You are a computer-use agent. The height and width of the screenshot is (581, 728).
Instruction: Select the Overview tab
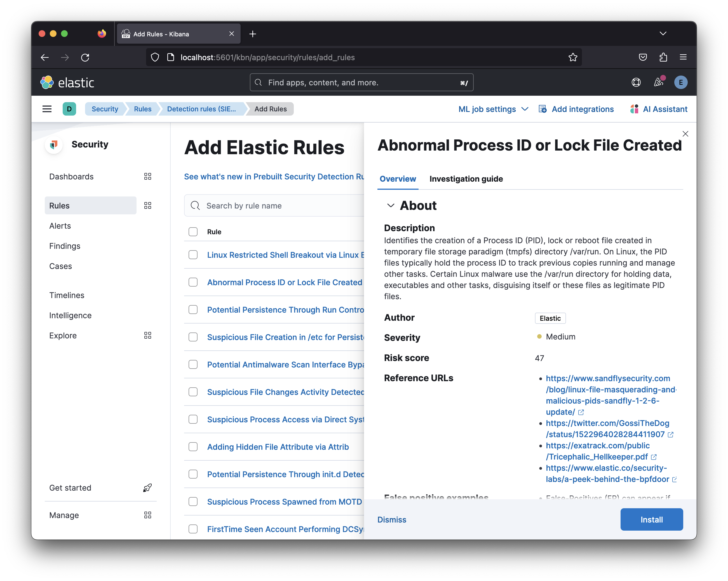(397, 179)
